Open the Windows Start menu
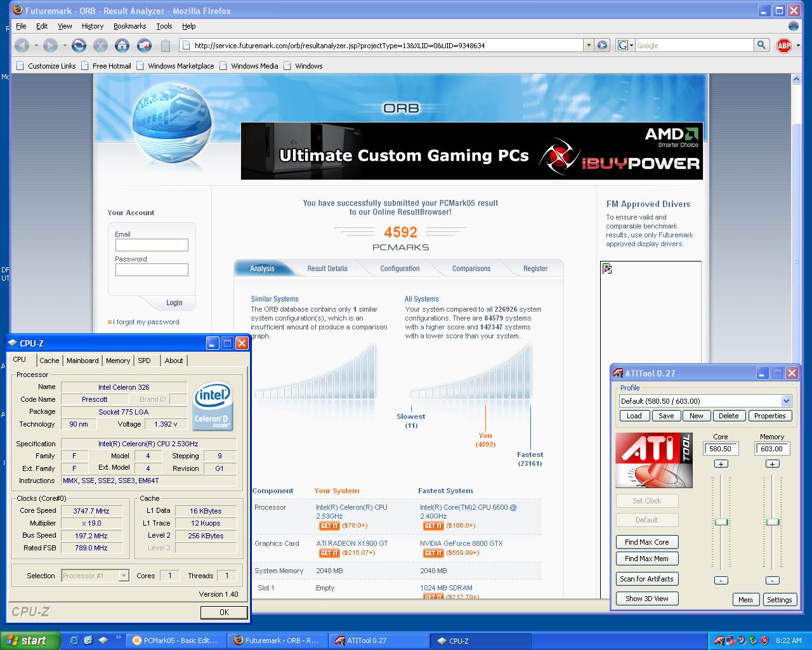Image resolution: width=812 pixels, height=650 pixels. [30, 640]
